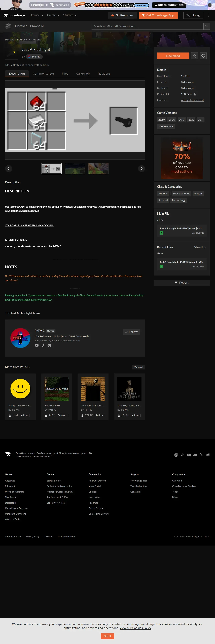Copy the project ID 1580536
The image size is (215, 644).
[195, 94]
